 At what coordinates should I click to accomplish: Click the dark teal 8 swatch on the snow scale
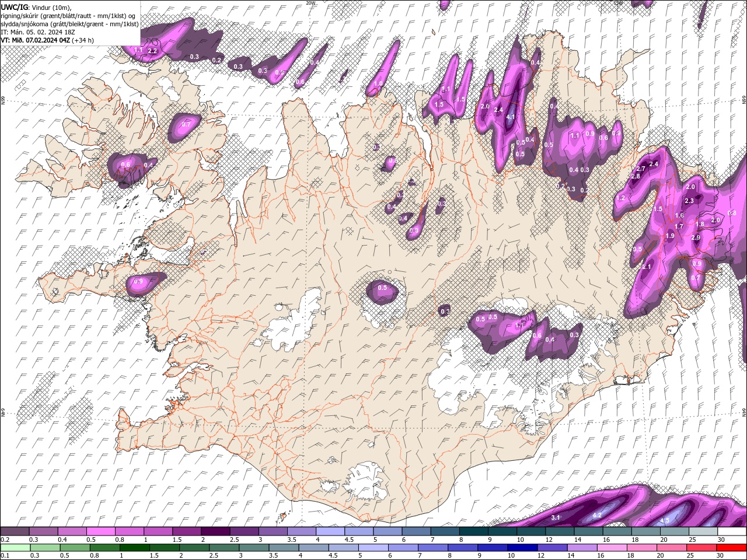pyautogui.click(x=473, y=531)
